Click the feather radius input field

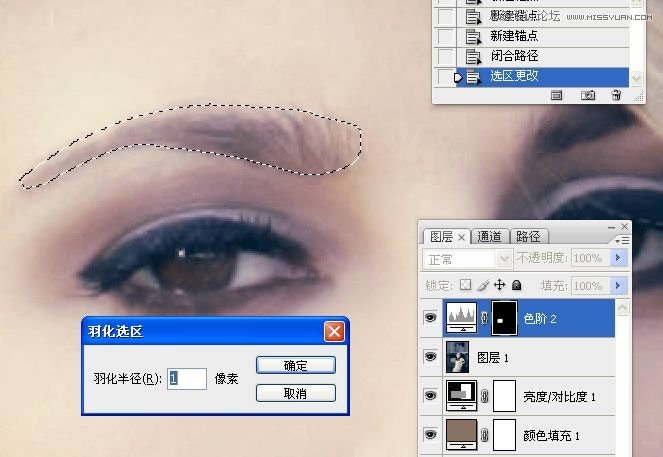187,379
